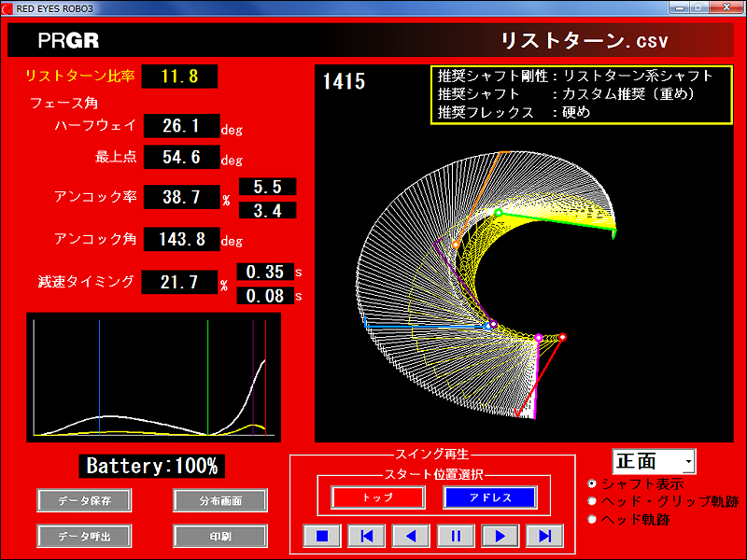Pause the swing playback
This screenshot has width=747, height=560.
point(456,536)
